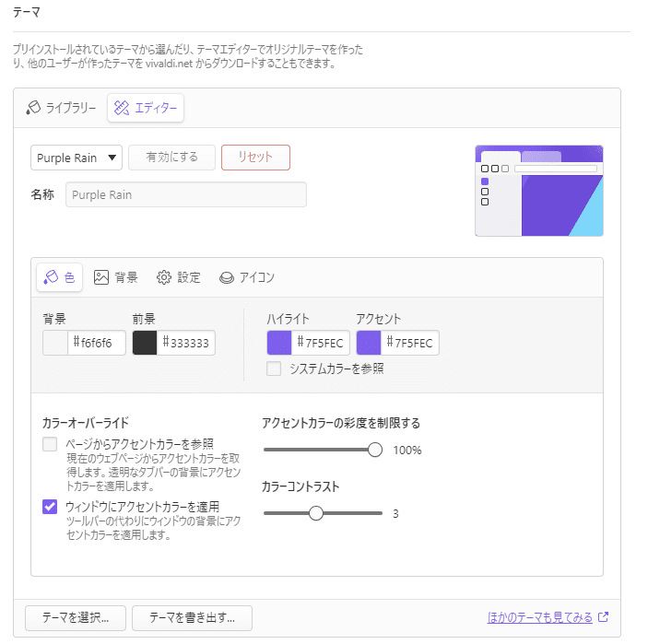Image resolution: width=648 pixels, height=644 pixels.
Task: Click the theme preview thumbnail
Action: coord(539,191)
